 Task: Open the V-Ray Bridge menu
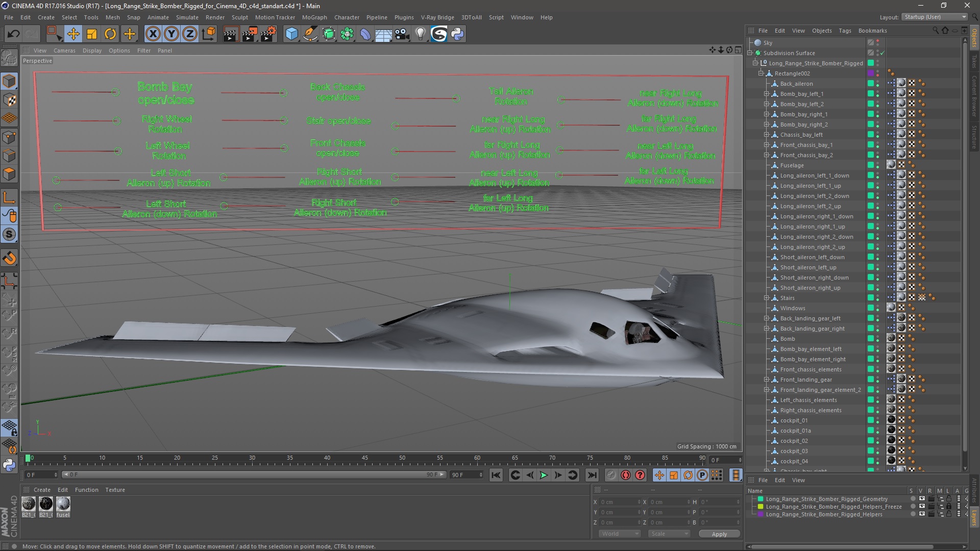click(x=437, y=17)
